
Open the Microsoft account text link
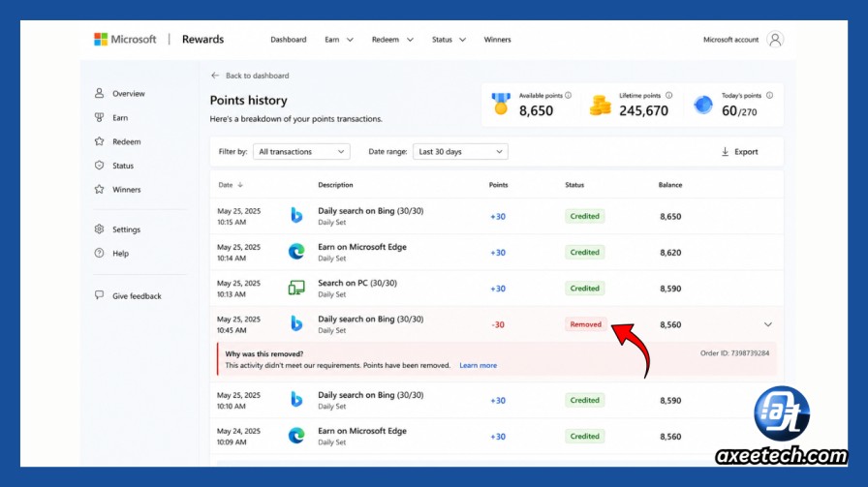[x=730, y=40]
